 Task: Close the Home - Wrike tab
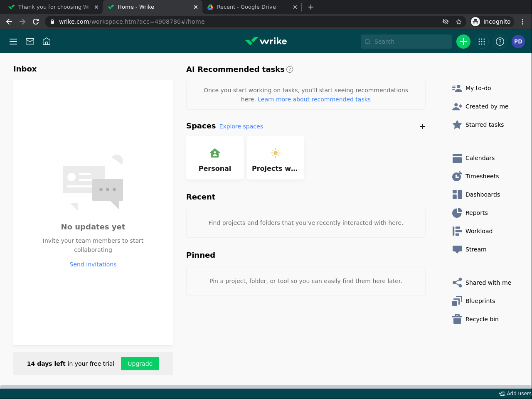[196, 7]
